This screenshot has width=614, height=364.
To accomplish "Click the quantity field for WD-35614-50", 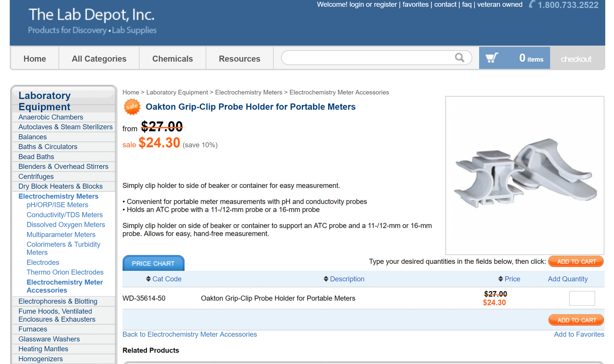I will pyautogui.click(x=582, y=298).
